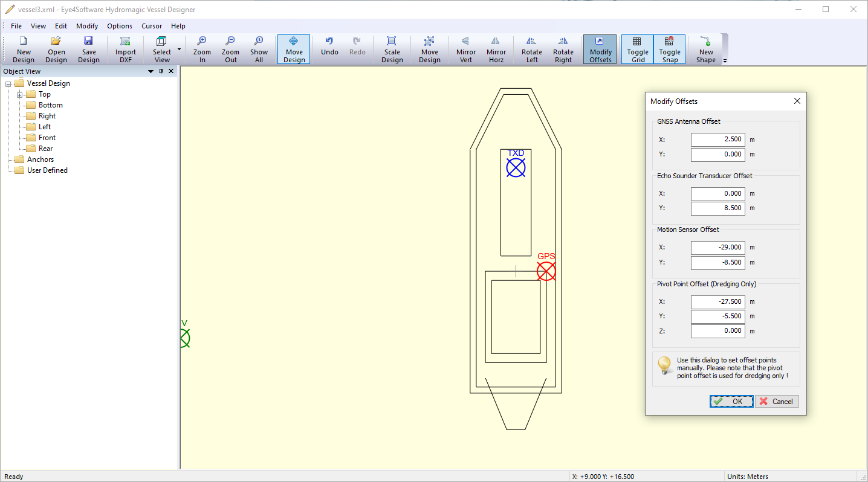The height and width of the screenshot is (482, 868).
Task: Select the Anchors folder in the tree
Action: pos(40,159)
